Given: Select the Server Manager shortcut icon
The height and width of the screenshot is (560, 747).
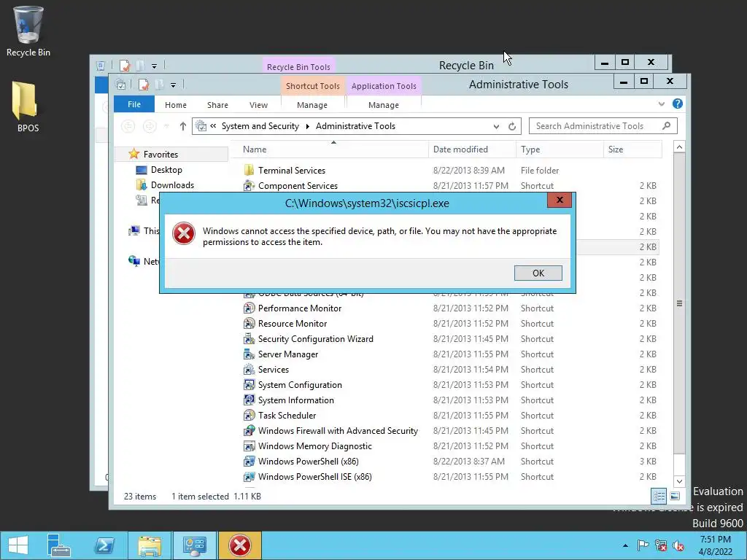Looking at the screenshot, I should [249, 354].
